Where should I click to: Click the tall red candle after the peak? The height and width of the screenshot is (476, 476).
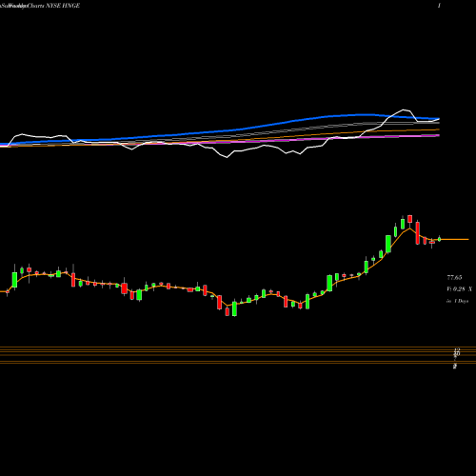coord(418,233)
